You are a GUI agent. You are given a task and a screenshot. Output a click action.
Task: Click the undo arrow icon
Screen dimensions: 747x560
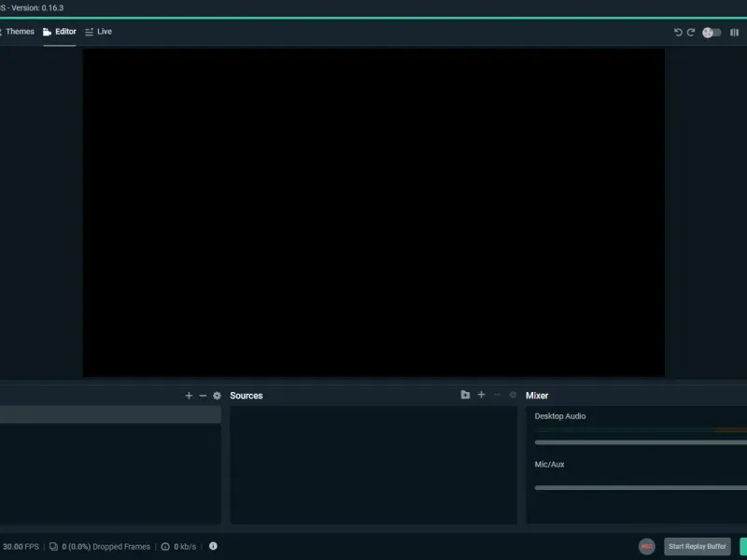coord(678,32)
